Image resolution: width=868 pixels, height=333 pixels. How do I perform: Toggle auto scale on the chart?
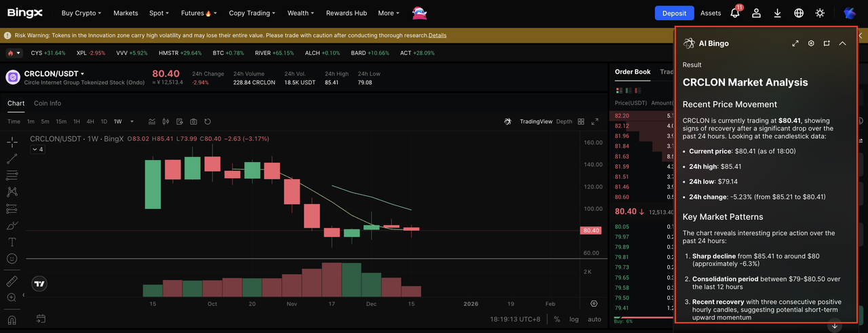click(594, 319)
